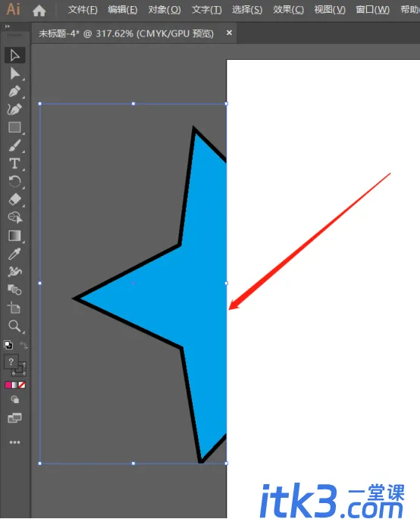
Task: Open the Edit Toolbar three-dots menu
Action: coord(14,442)
